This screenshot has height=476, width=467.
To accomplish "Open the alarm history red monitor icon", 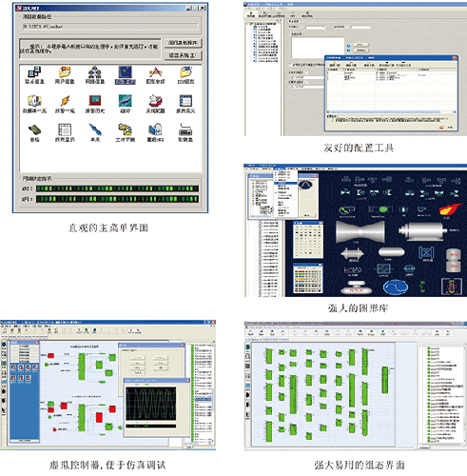I will [94, 104].
